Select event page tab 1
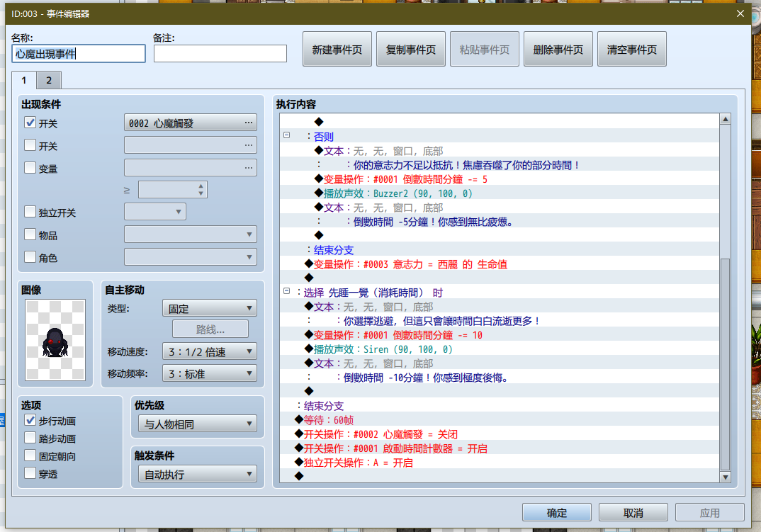The height and width of the screenshot is (532, 761). 24,80
